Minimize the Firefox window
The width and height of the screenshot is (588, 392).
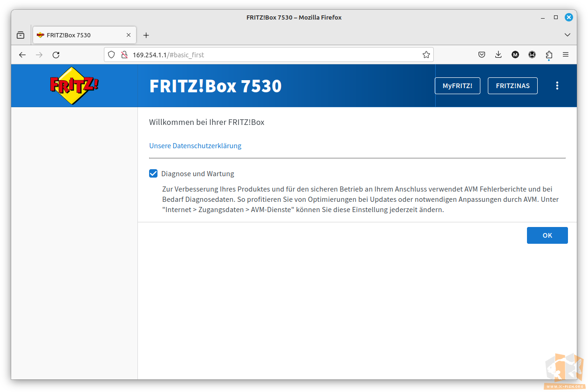[x=543, y=17]
